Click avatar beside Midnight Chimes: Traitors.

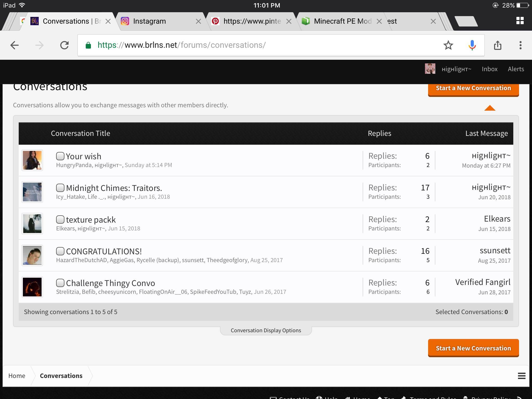coord(32,192)
